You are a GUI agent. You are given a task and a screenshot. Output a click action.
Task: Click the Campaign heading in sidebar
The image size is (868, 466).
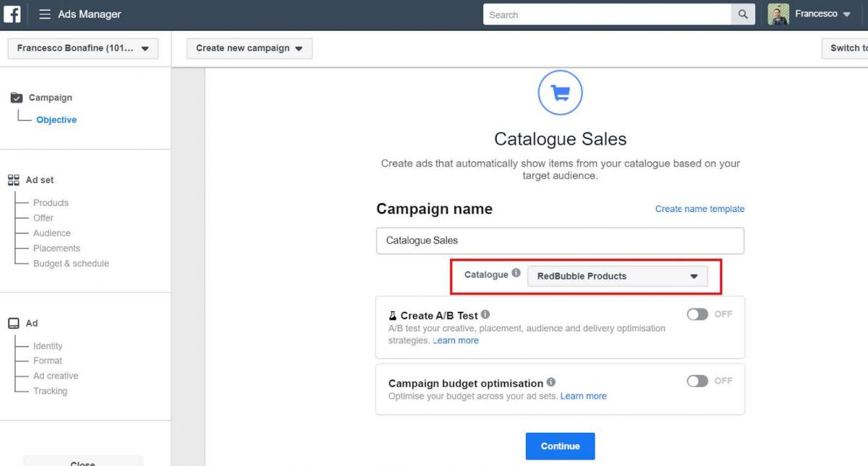[51, 98]
